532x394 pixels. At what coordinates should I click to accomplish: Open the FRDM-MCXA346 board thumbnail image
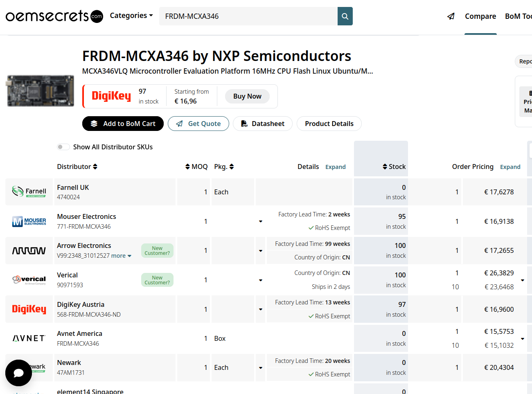pos(40,91)
